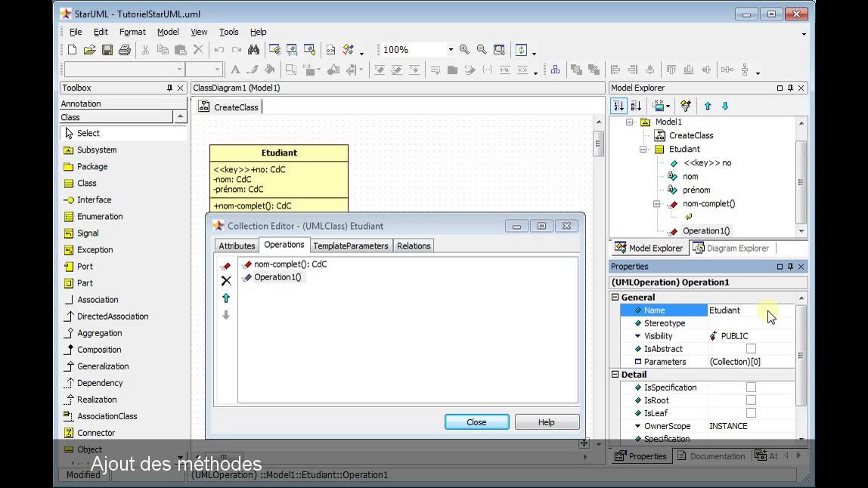Open the zoom percentage dropdown

(x=451, y=50)
